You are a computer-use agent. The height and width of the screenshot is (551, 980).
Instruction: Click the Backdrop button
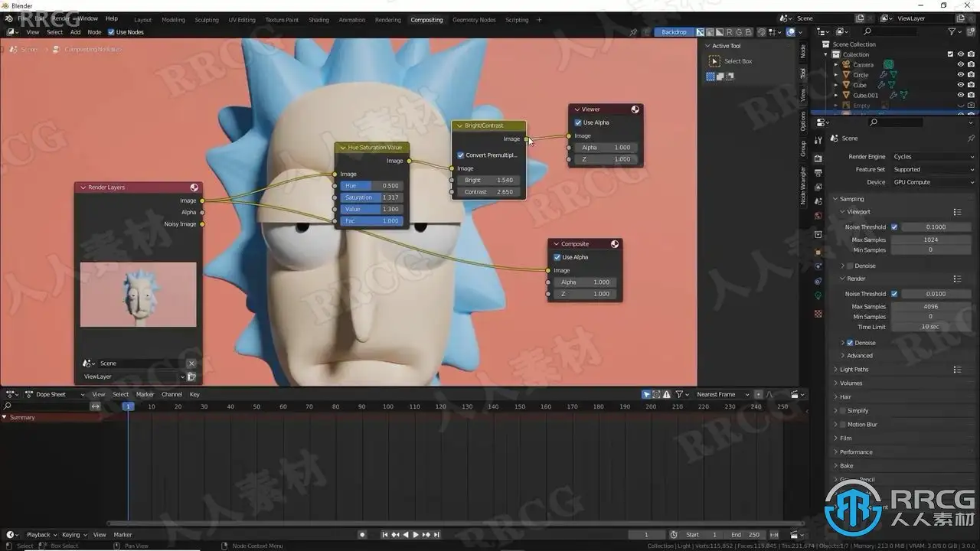(674, 32)
